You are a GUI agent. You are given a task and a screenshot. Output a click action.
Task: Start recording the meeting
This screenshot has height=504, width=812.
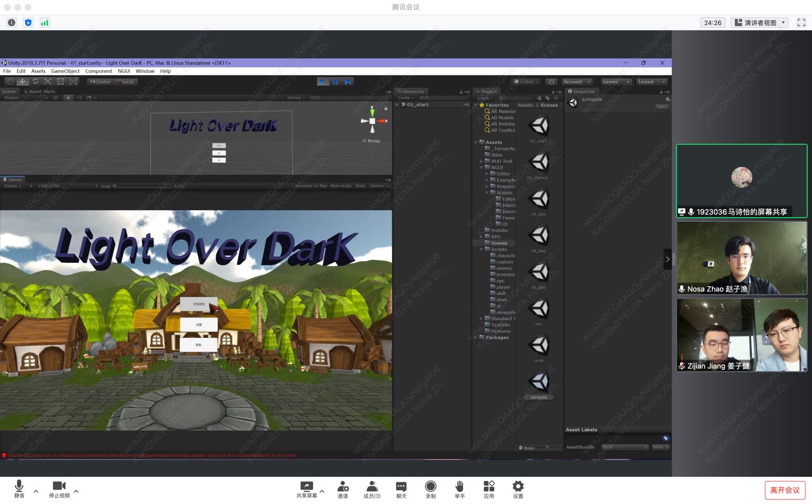pyautogui.click(x=430, y=487)
